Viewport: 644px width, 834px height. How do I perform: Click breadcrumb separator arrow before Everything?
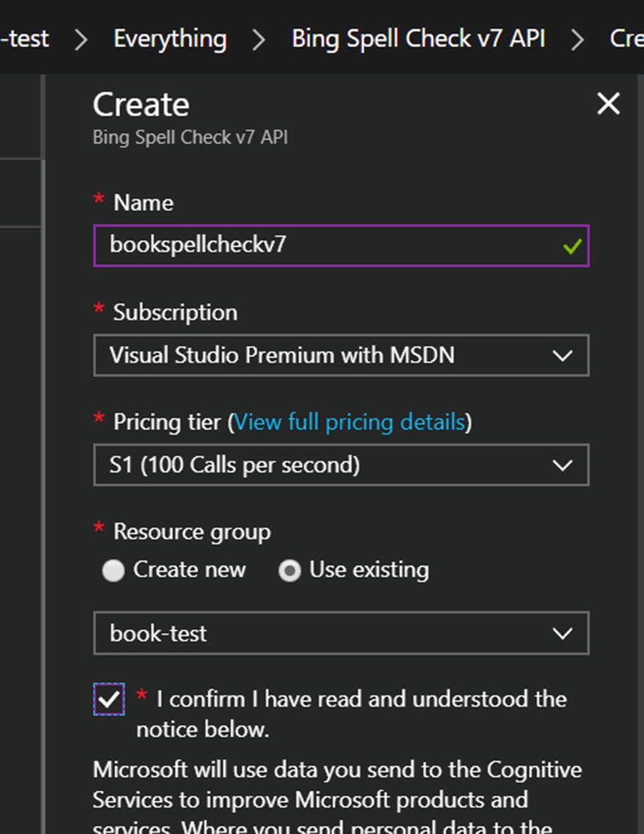pos(81,39)
